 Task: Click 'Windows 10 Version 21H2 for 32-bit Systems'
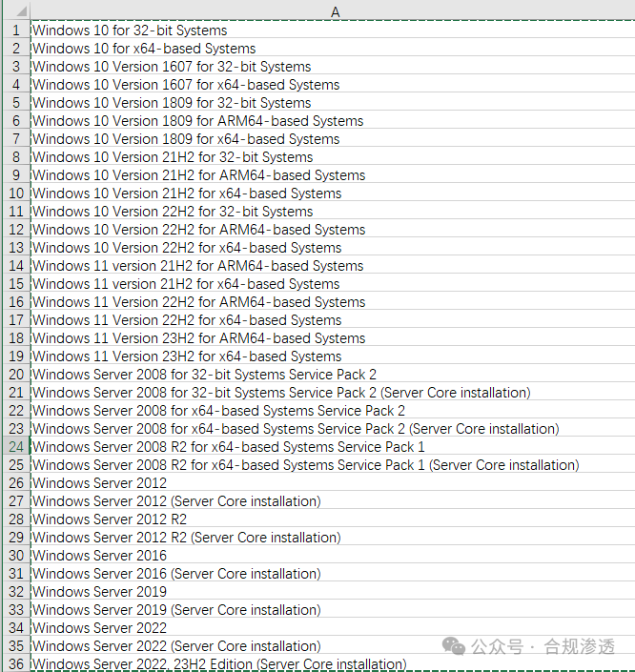click(333, 157)
